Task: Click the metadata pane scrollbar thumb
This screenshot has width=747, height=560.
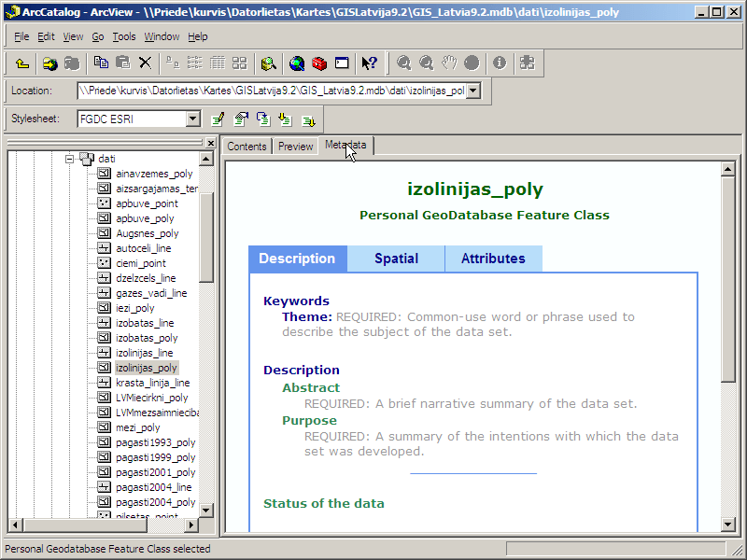Action: tap(728, 278)
